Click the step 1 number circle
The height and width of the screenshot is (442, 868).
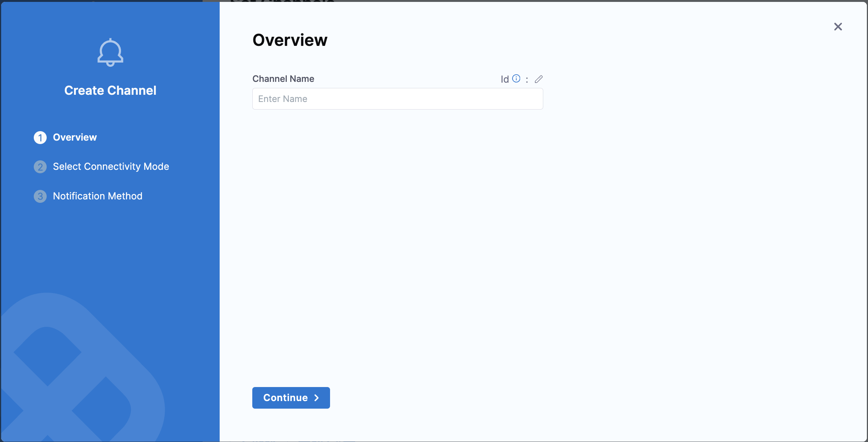[x=40, y=138]
